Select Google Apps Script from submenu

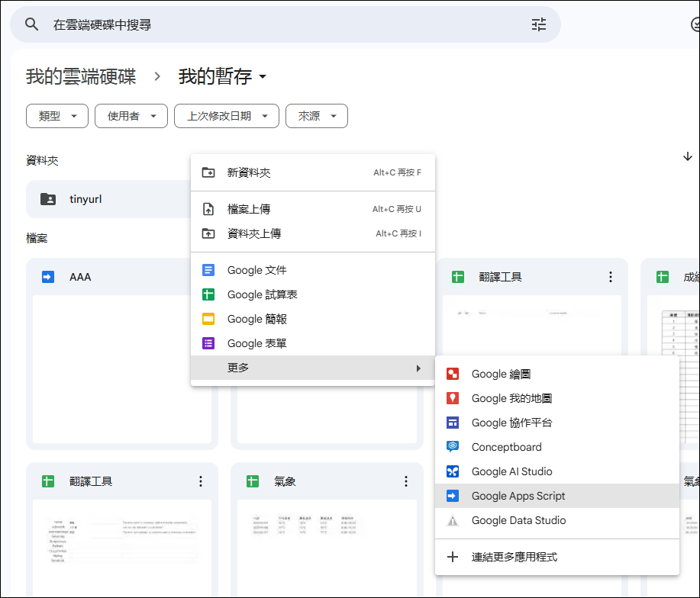click(x=557, y=496)
